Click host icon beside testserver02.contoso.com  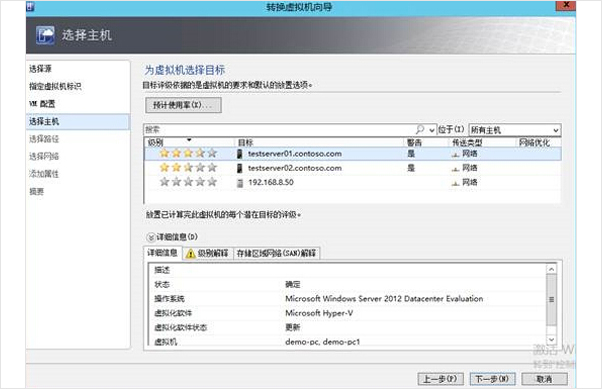tap(240, 168)
